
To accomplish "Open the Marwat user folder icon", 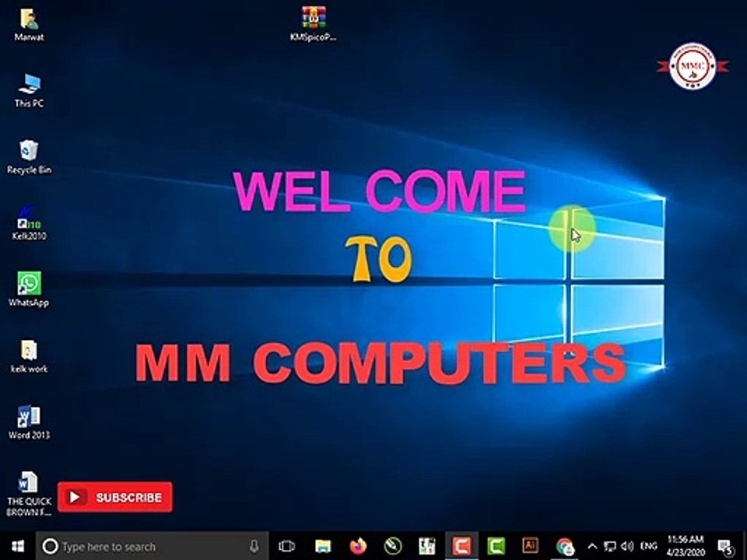I will click(29, 25).
